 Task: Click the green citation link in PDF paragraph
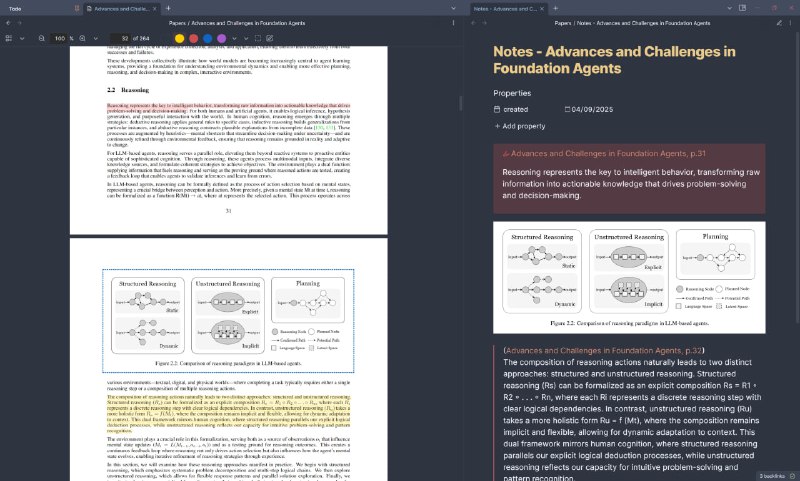pyautogui.click(x=324, y=128)
